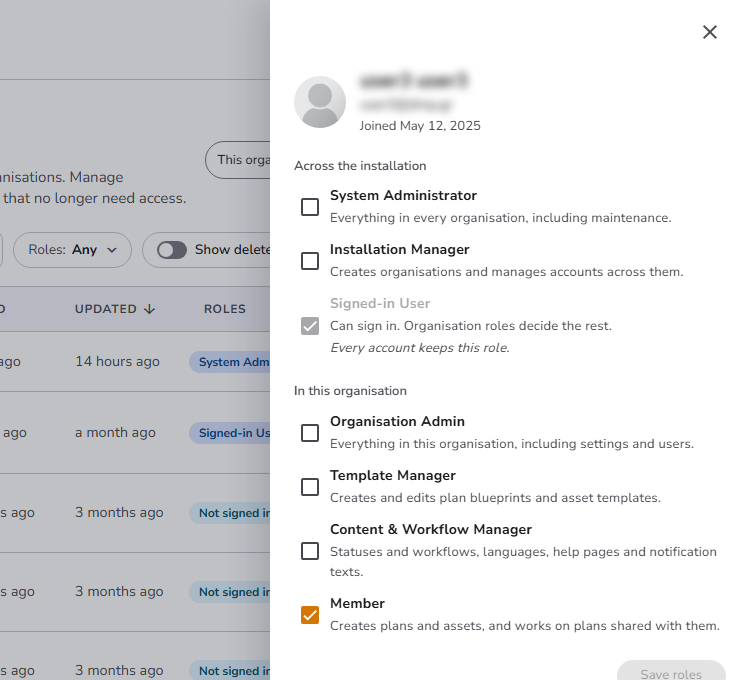
Task: Click the System Administrator label
Action: click(403, 195)
